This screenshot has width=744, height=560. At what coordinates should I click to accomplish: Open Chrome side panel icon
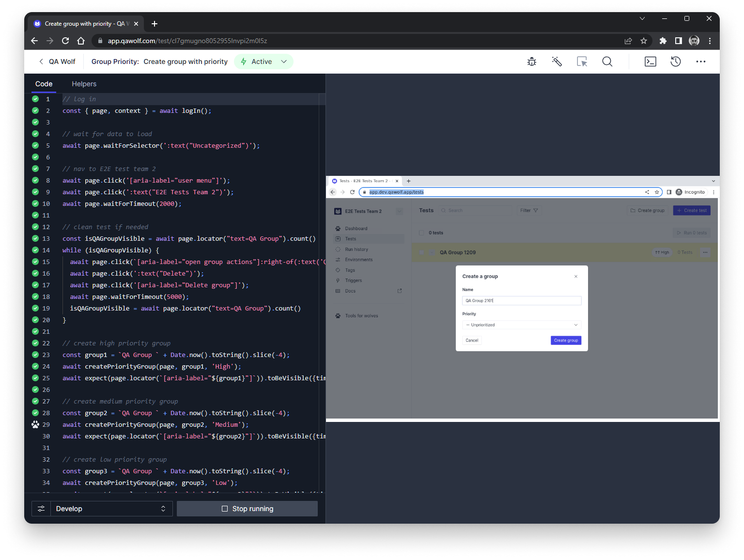[x=679, y=41]
